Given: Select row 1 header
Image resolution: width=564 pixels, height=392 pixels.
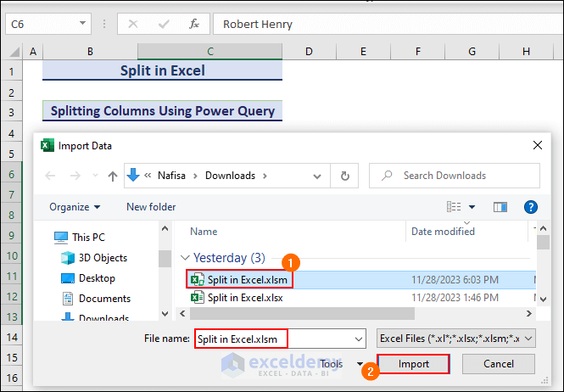Looking at the screenshot, I should click(12, 71).
